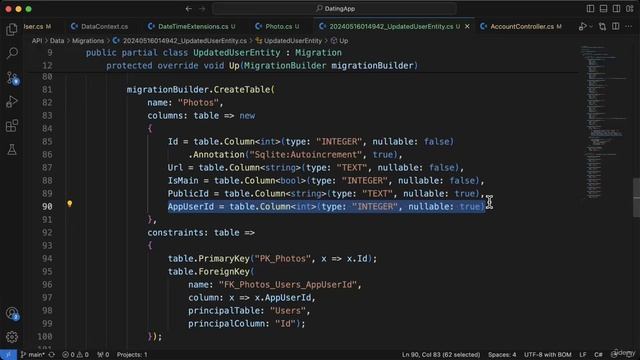Change end of line sequence LF
Image resolution: width=640 pixels, height=360 pixels.
coord(583,355)
